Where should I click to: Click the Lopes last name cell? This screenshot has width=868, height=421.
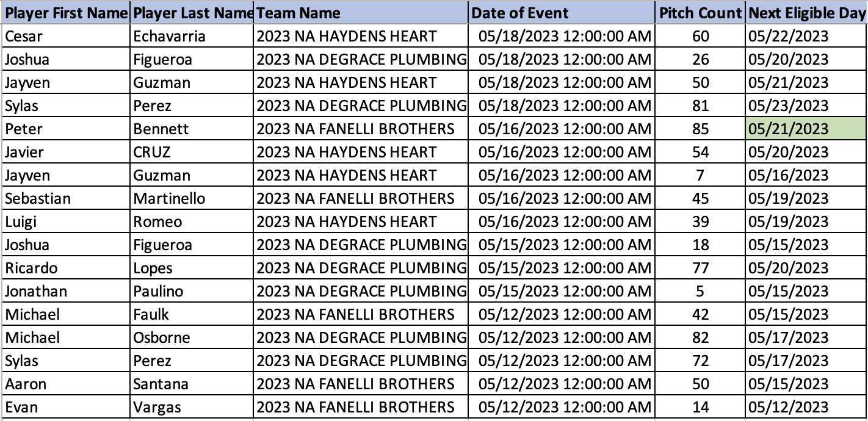click(192, 268)
